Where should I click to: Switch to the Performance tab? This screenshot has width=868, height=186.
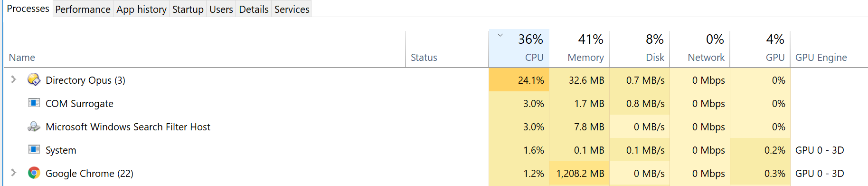point(83,9)
